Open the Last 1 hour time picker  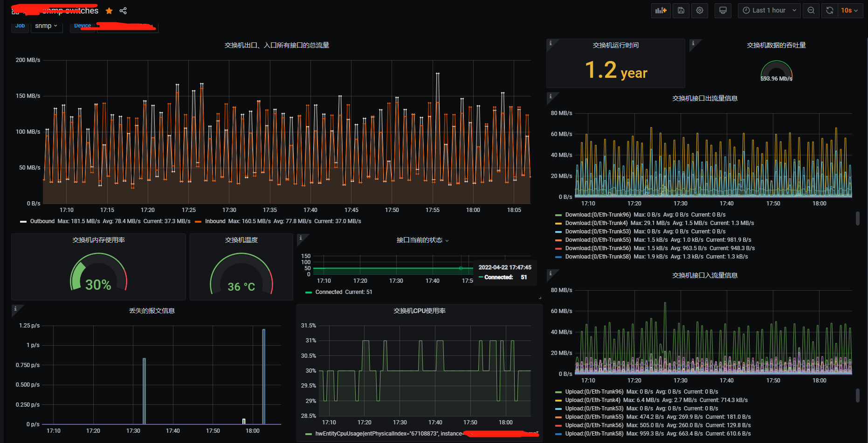click(769, 10)
